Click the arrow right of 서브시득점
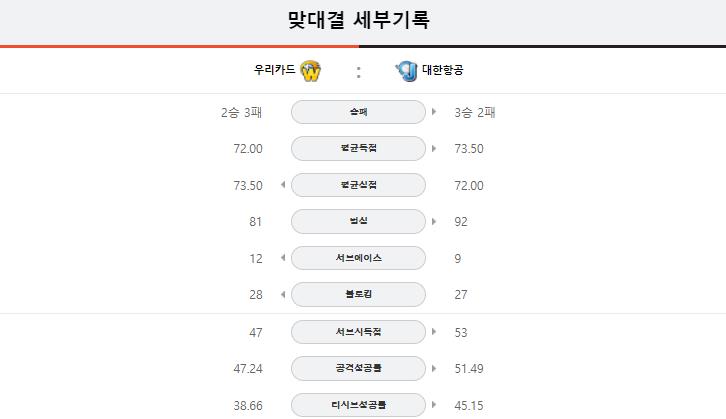726x419 pixels. click(434, 331)
